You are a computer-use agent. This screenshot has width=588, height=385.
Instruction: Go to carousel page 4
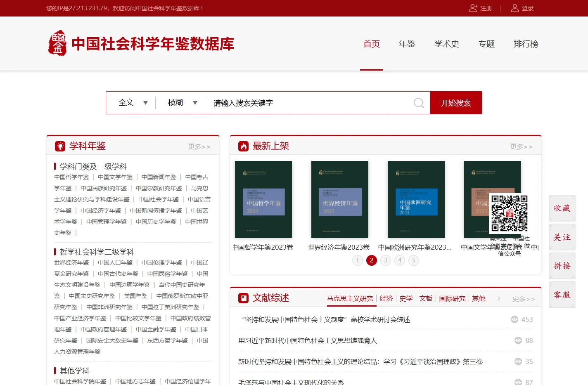point(400,260)
